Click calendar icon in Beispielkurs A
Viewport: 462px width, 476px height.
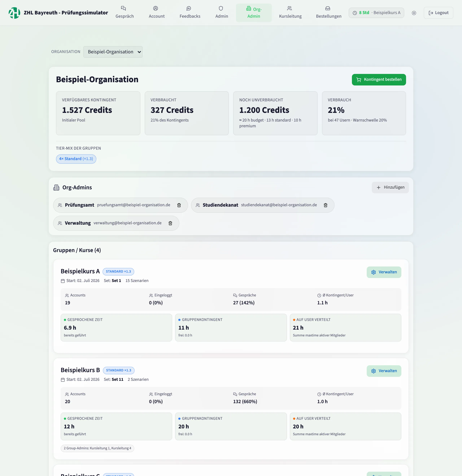point(63,281)
